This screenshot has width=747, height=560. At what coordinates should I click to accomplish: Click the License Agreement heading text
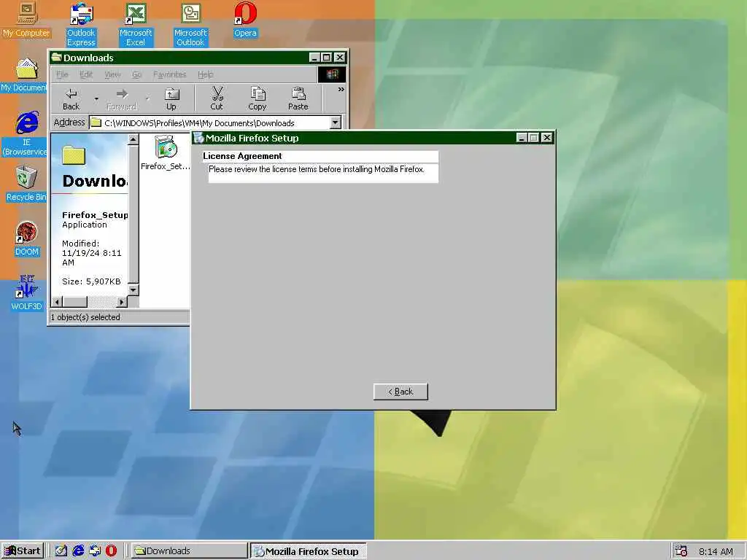coord(242,156)
